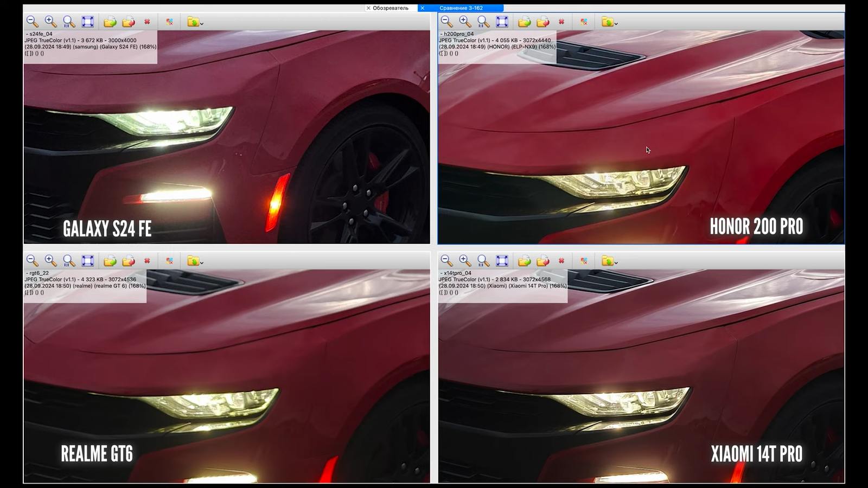Open the folder dropdown in s24fe_04 pane

tap(195, 22)
